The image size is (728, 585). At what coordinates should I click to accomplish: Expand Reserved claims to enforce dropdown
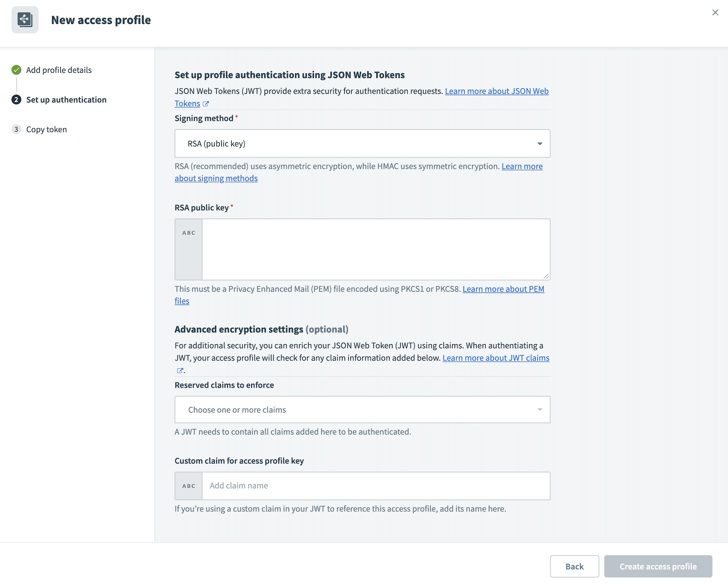point(362,410)
